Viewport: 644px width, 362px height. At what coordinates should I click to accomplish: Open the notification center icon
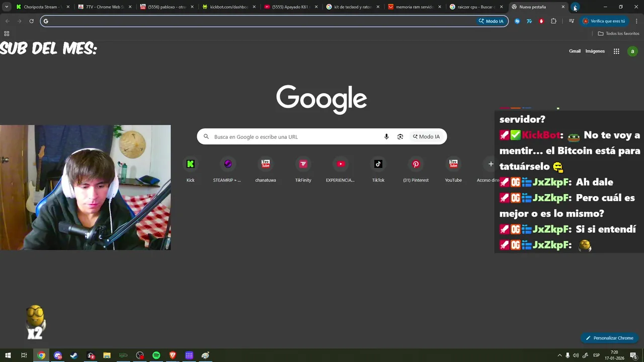[633, 355]
